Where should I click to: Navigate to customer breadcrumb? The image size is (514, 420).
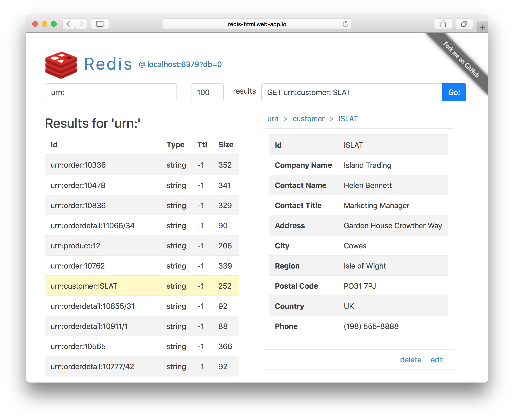[308, 119]
